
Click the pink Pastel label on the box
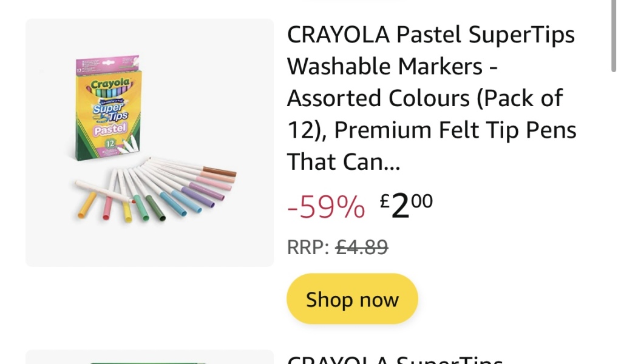[x=110, y=129]
